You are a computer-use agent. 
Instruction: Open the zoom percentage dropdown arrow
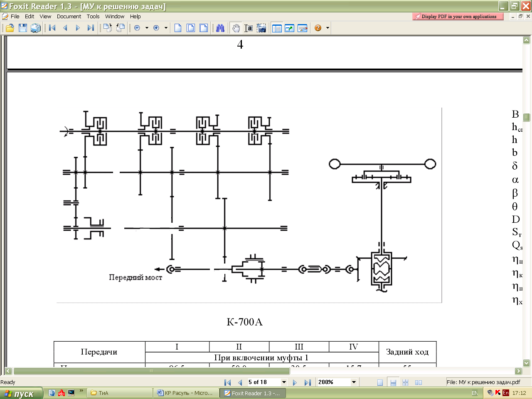354,382
